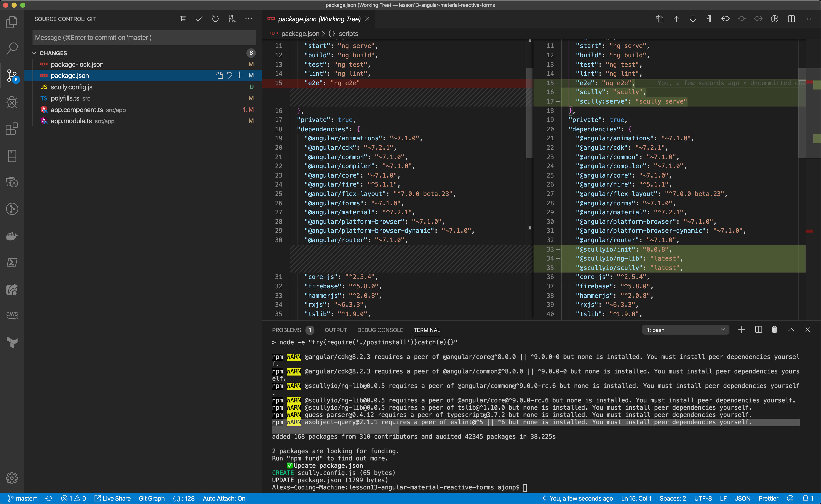Open the terminal-style icon in activity bar
Image resolution: width=821 pixels, height=504 pixels.
tap(12, 263)
